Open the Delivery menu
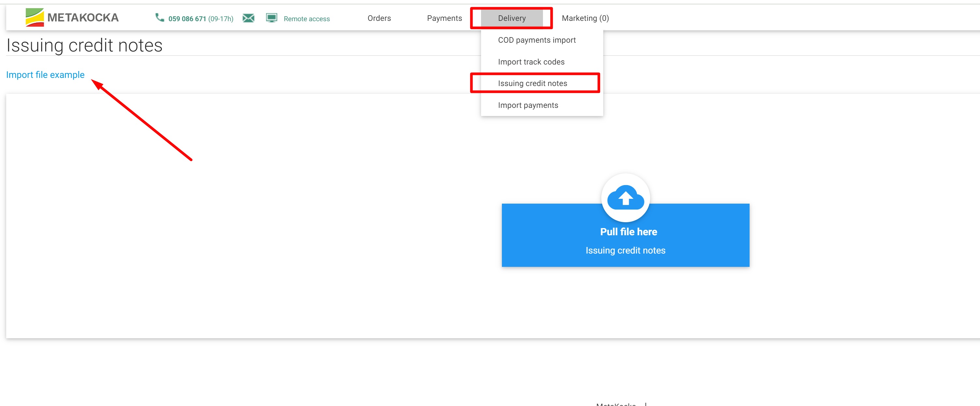This screenshot has width=980, height=406. 511,18
